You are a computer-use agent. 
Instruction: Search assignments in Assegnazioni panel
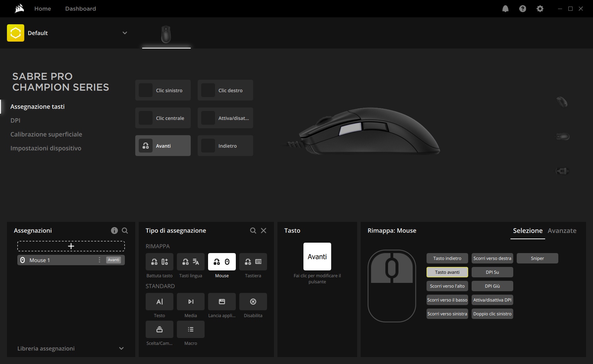pyautogui.click(x=125, y=231)
